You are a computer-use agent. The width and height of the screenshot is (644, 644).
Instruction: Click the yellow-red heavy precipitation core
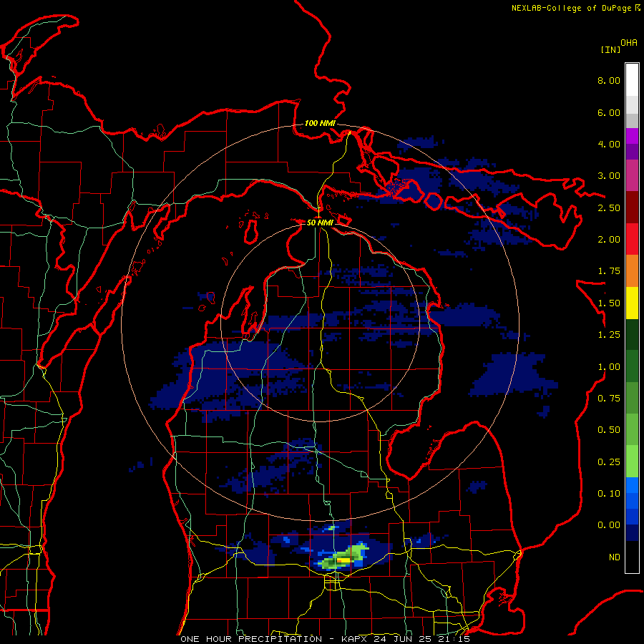click(343, 560)
